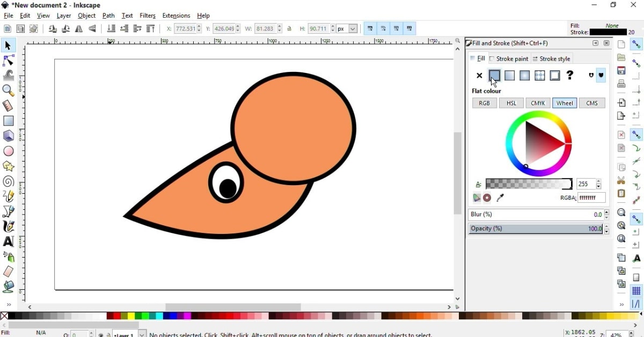Close the Fill and Stroke dialog
Viewport: 644px width, 337px height.
click(607, 43)
